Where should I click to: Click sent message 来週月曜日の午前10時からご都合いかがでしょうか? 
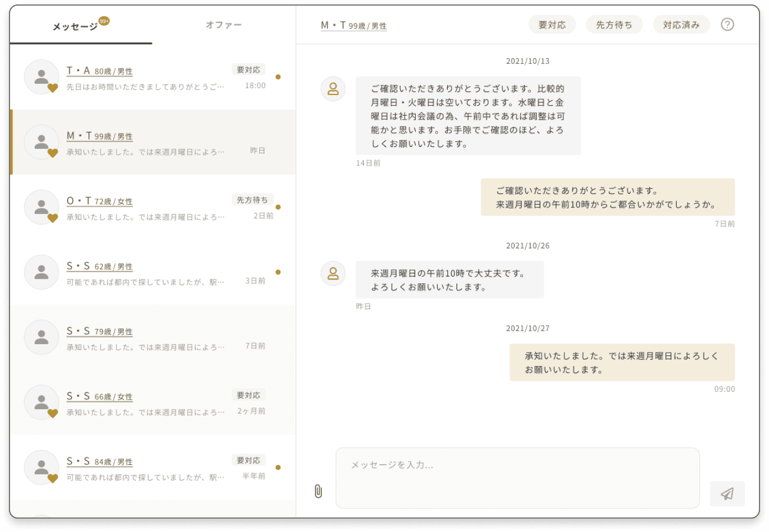pyautogui.click(x=607, y=197)
